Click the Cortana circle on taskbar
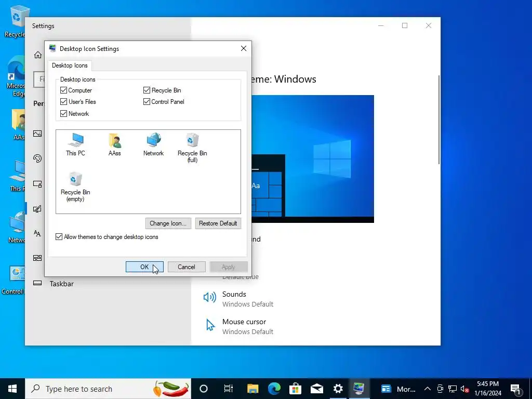This screenshot has width=532, height=399. tap(204, 389)
